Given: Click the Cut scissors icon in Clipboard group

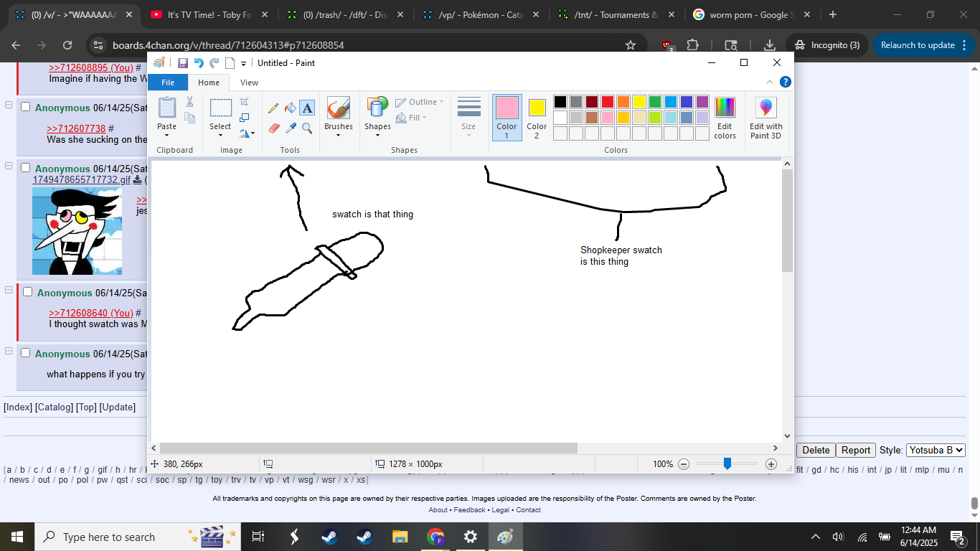Looking at the screenshot, I should click(x=190, y=102).
